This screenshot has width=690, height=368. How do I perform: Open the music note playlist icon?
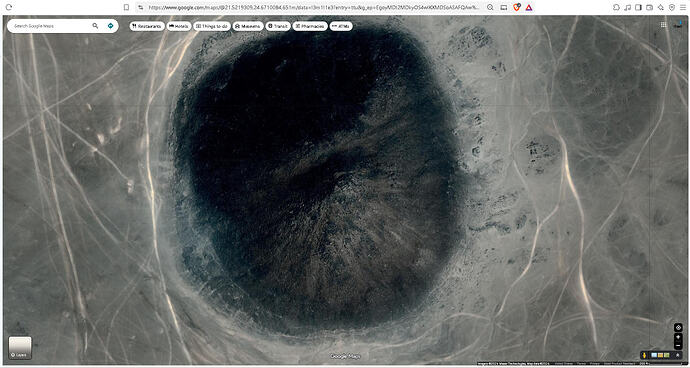tap(628, 7)
